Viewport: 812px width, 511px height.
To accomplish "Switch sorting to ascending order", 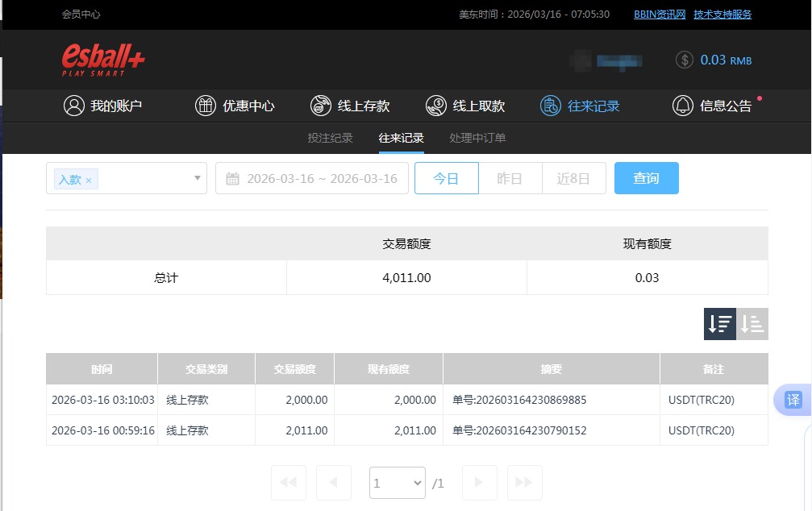I will pyautogui.click(x=752, y=324).
